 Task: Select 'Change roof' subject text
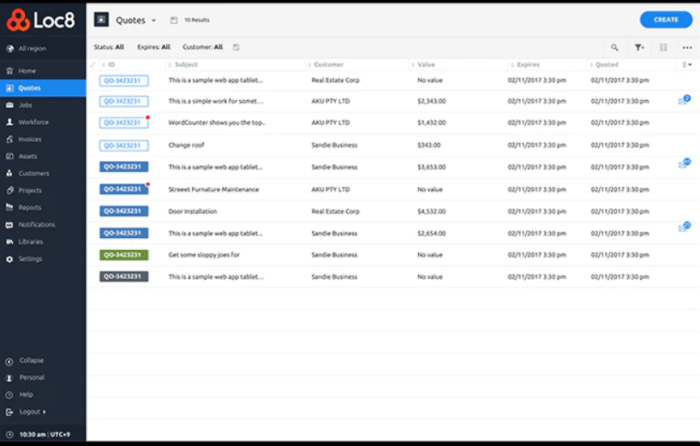(x=186, y=145)
